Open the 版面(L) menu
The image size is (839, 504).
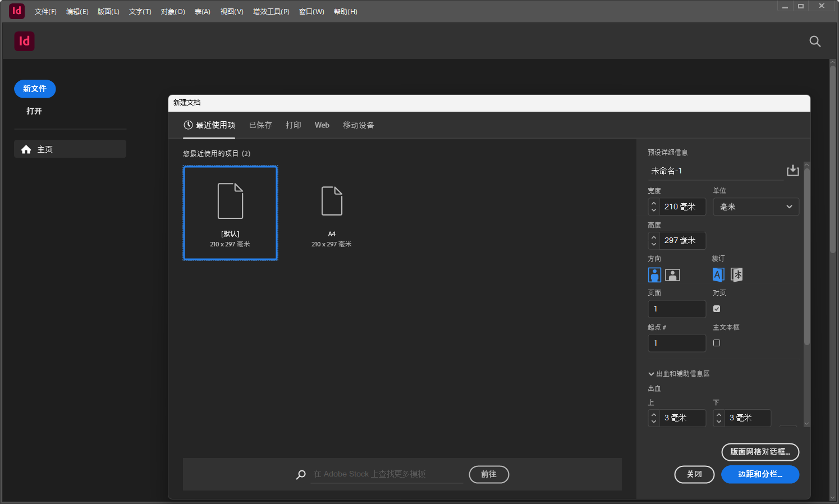click(x=108, y=12)
